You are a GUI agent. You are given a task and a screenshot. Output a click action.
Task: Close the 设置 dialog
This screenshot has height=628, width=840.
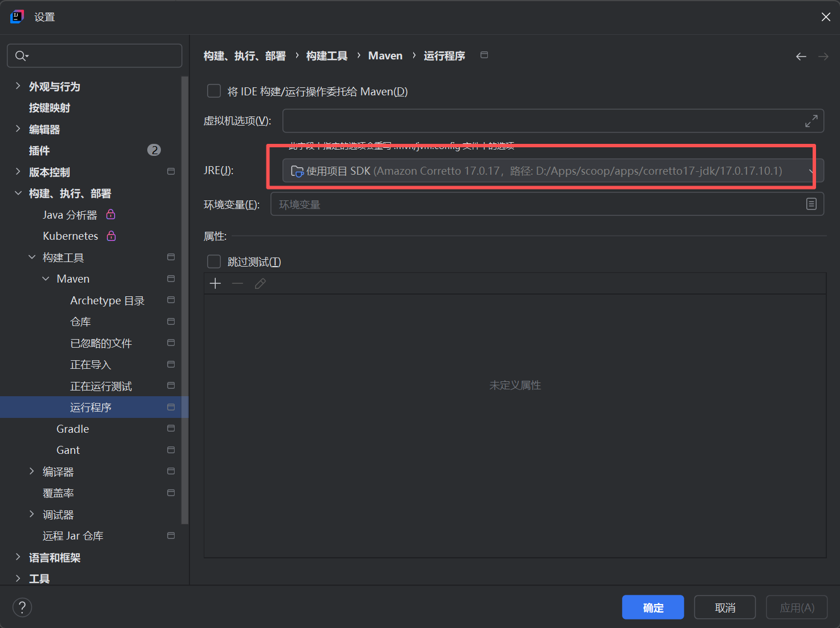pyautogui.click(x=826, y=17)
